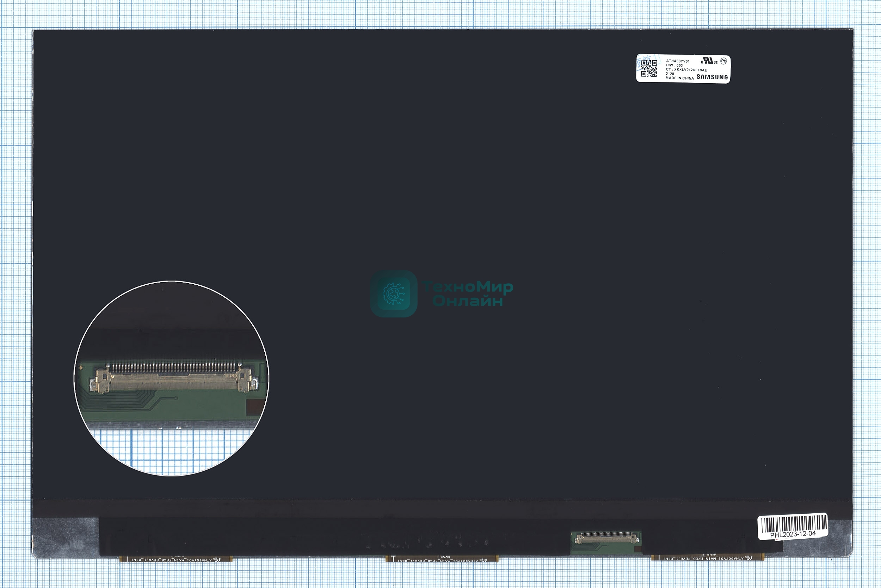Click the left bottom flex cable FPCB label
The width and height of the screenshot is (881, 588).
tap(175, 559)
